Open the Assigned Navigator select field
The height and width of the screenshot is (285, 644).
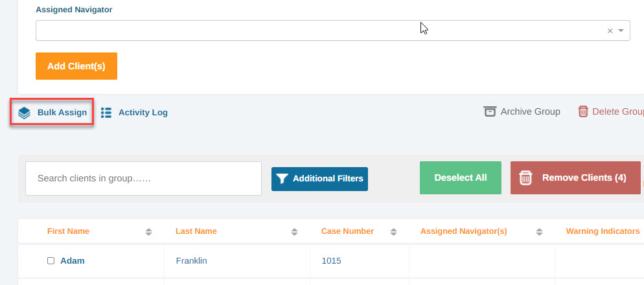332,31
